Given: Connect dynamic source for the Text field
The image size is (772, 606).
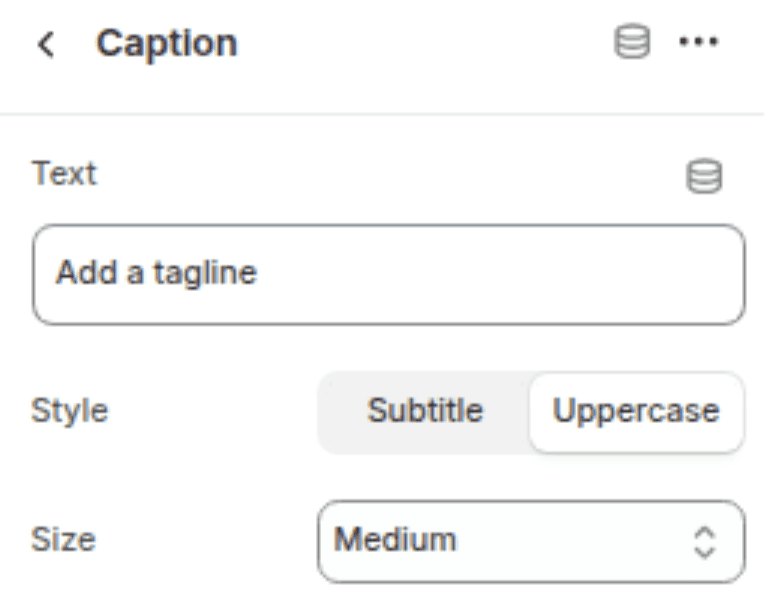Looking at the screenshot, I should point(704,177).
